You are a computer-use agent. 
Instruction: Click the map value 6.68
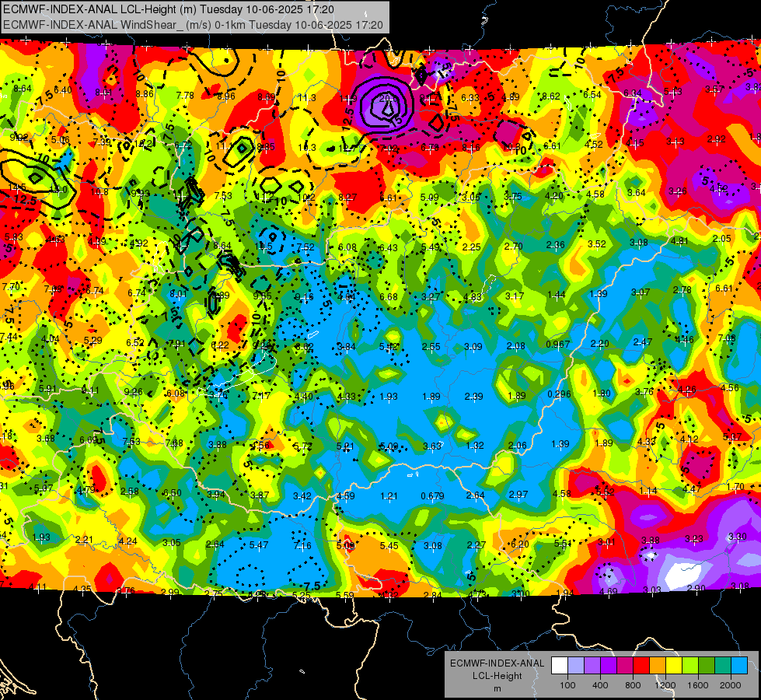pos(388,297)
